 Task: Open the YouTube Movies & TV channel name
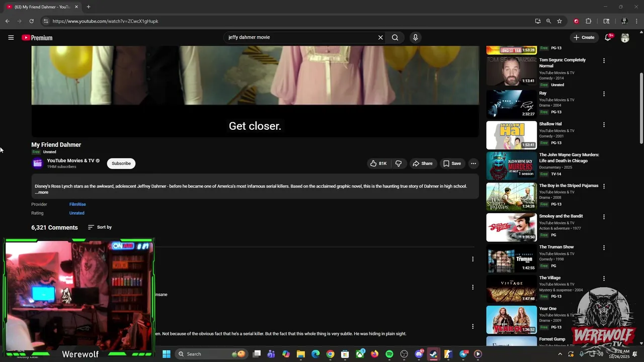(70, 161)
